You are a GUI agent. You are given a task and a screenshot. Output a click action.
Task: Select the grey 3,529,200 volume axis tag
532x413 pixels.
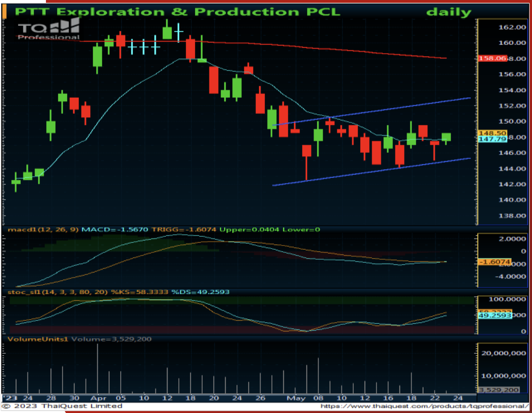pos(499,390)
